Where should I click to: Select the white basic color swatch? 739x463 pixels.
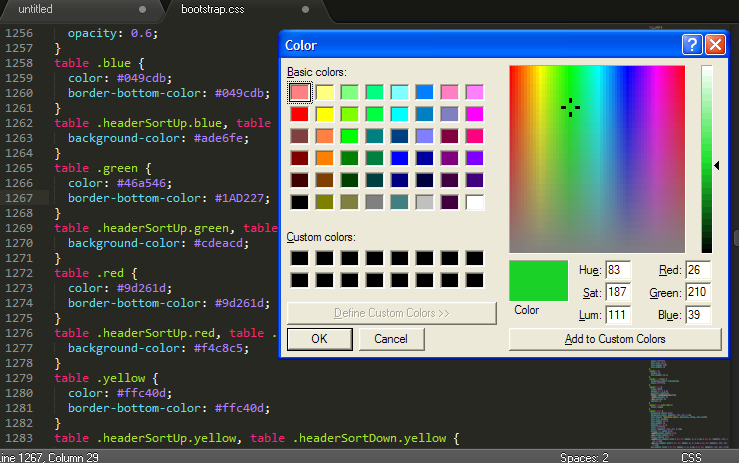pyautogui.click(x=474, y=202)
